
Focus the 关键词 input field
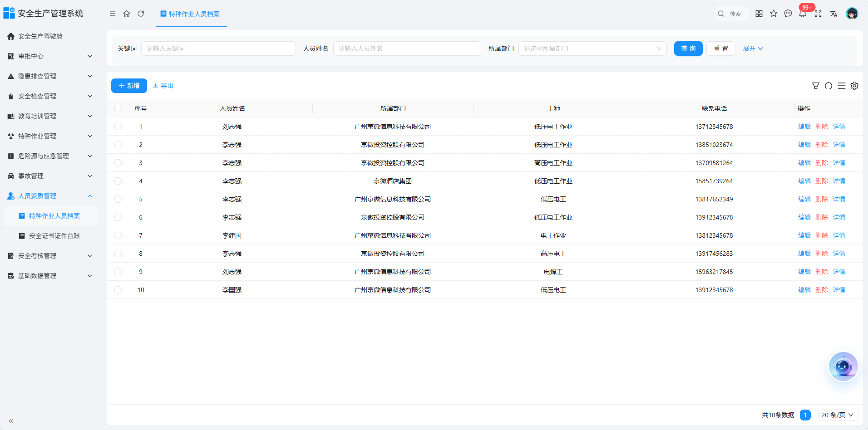click(x=218, y=49)
